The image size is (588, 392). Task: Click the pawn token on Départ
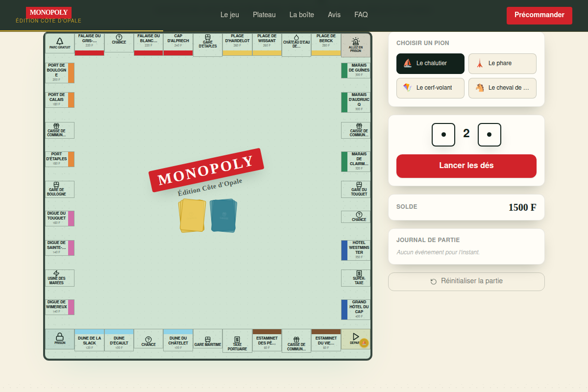pyautogui.click(x=364, y=343)
